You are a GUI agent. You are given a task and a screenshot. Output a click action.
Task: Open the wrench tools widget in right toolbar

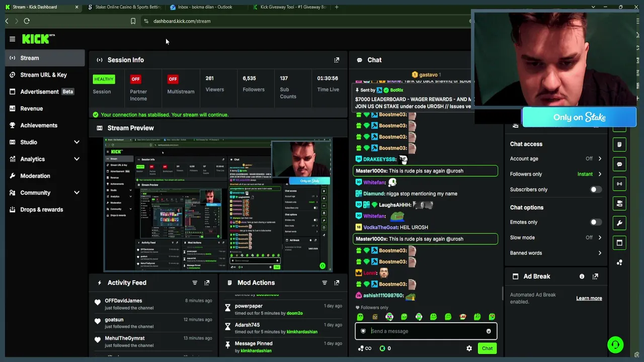pos(619,223)
